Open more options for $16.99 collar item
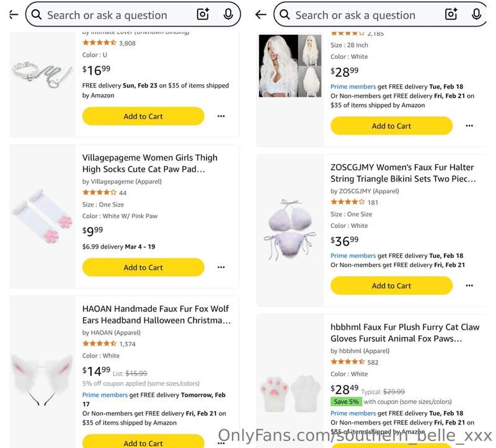496x448 pixels. (221, 116)
